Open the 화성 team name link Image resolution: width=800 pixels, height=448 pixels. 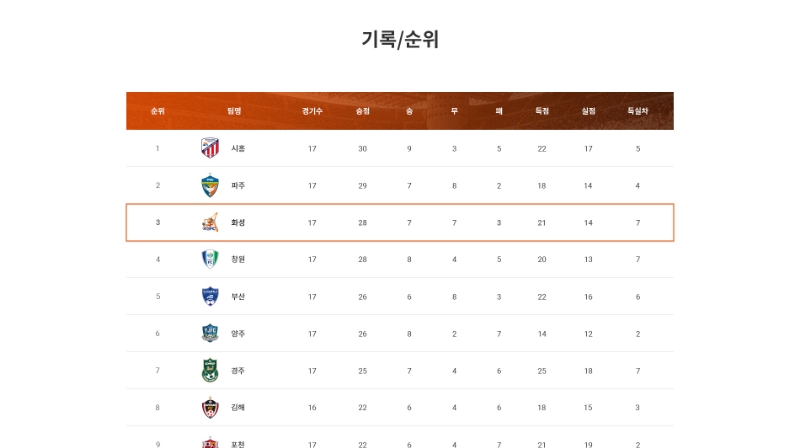(x=238, y=222)
